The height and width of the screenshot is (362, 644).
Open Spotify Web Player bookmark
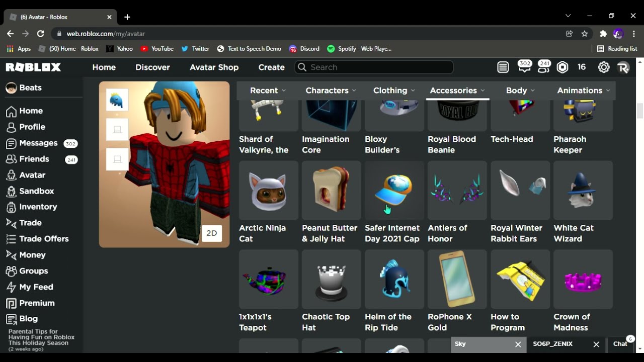click(359, 49)
